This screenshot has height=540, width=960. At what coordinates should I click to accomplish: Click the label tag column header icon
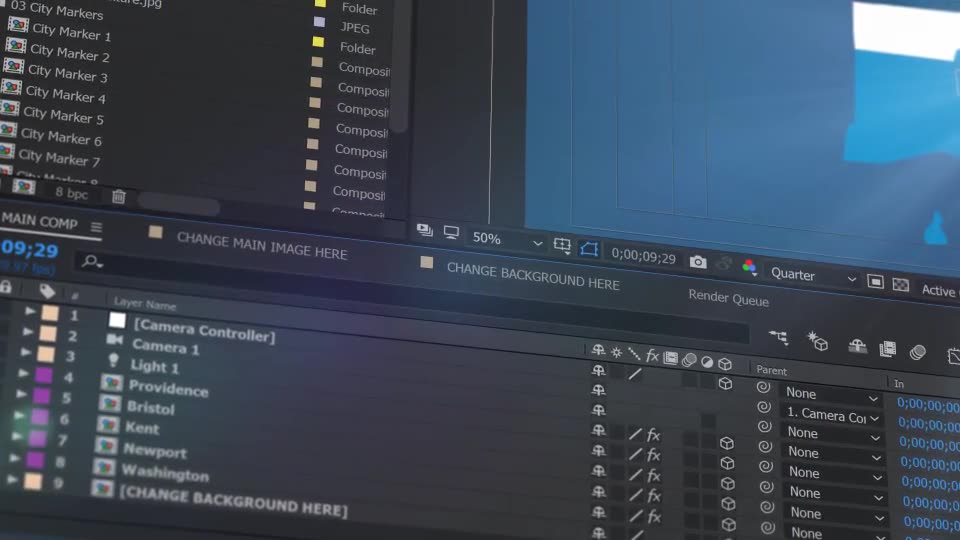[x=47, y=291]
